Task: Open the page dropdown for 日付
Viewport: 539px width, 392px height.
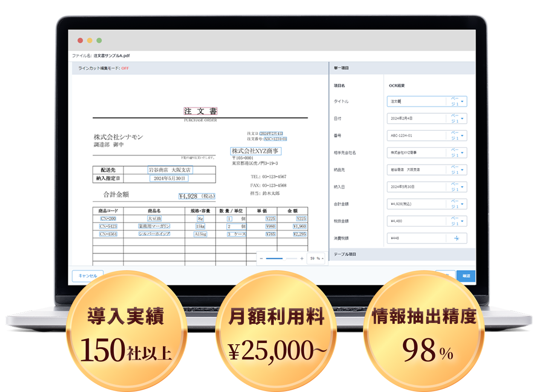Action: 457,118
